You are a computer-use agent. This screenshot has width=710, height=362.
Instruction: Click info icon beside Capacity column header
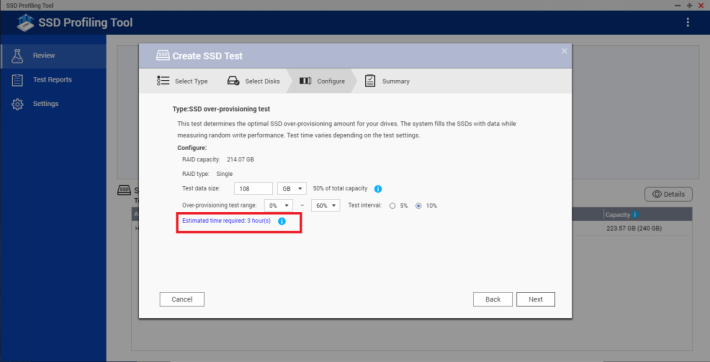[x=634, y=215]
